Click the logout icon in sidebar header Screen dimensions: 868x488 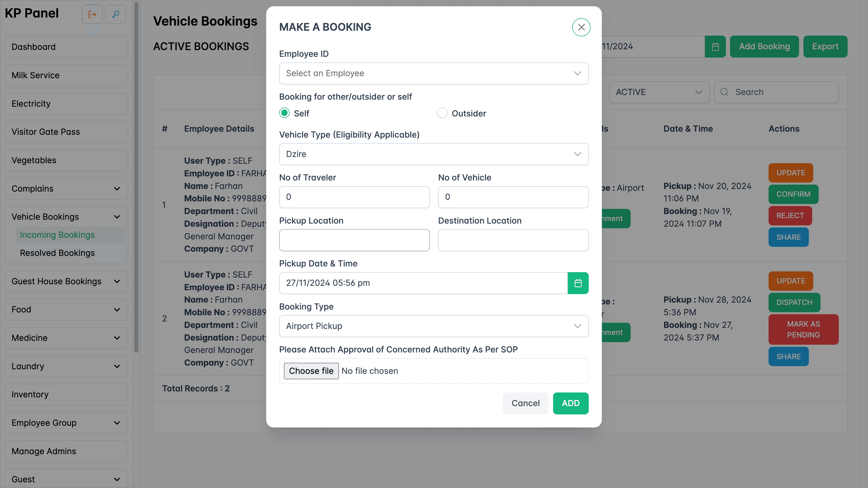click(x=92, y=14)
